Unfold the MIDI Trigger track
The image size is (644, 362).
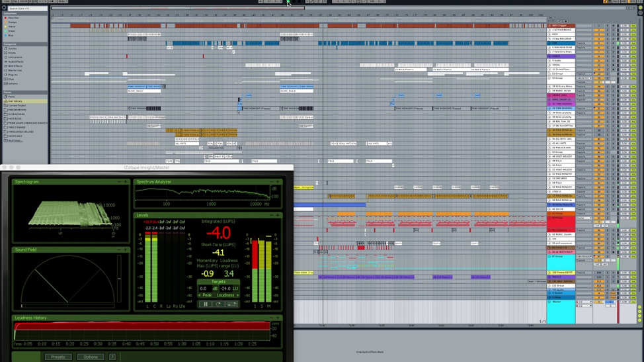pos(549,25)
